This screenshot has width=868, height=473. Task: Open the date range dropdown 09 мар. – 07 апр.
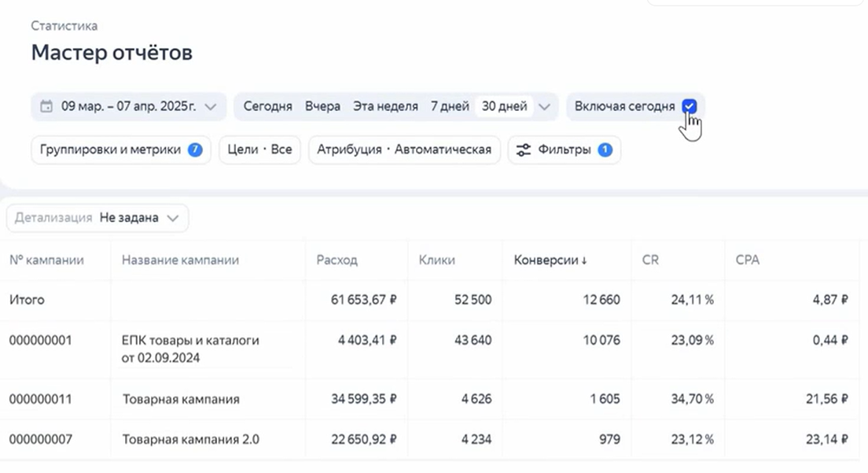click(x=129, y=106)
